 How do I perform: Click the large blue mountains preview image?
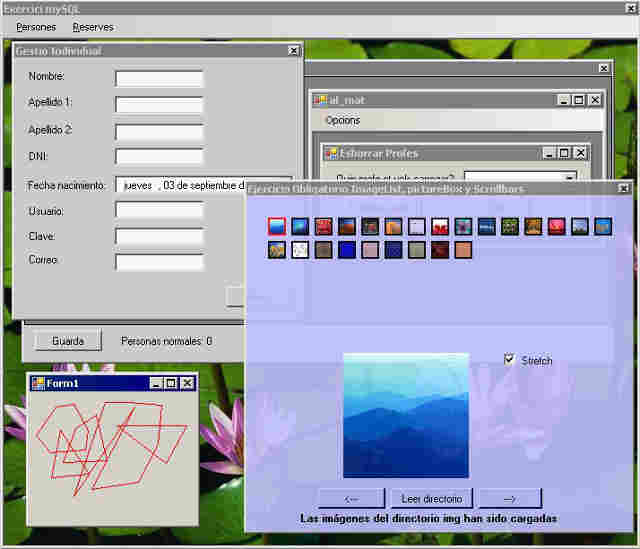pos(406,415)
